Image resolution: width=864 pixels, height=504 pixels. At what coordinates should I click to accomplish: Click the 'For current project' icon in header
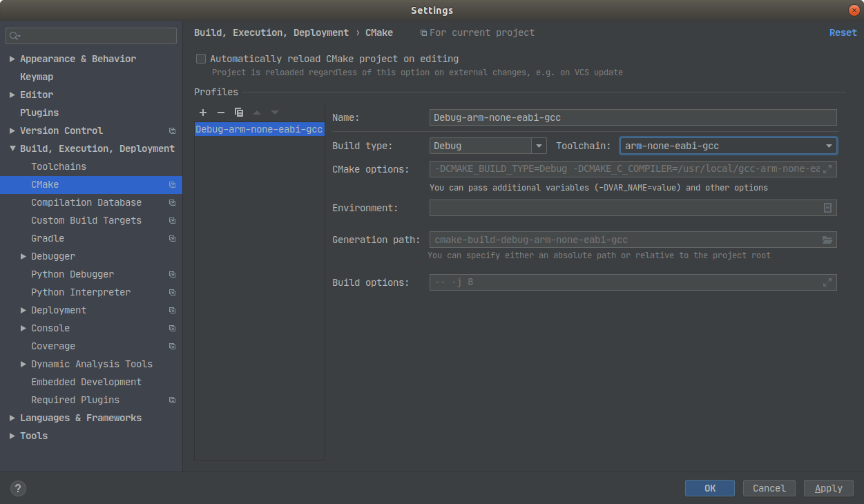pyautogui.click(x=423, y=33)
